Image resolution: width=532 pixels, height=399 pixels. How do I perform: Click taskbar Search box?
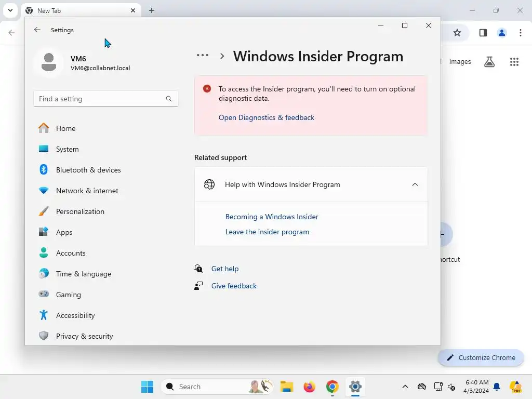point(217,387)
